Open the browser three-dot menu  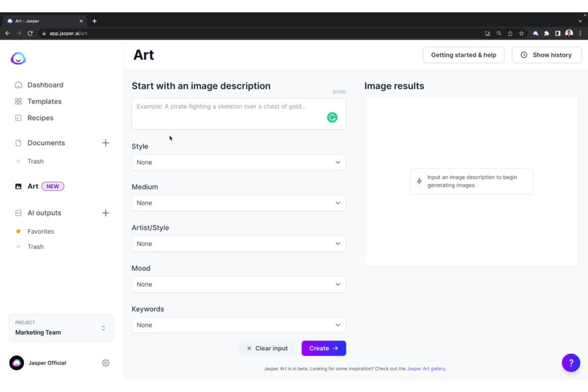click(580, 33)
